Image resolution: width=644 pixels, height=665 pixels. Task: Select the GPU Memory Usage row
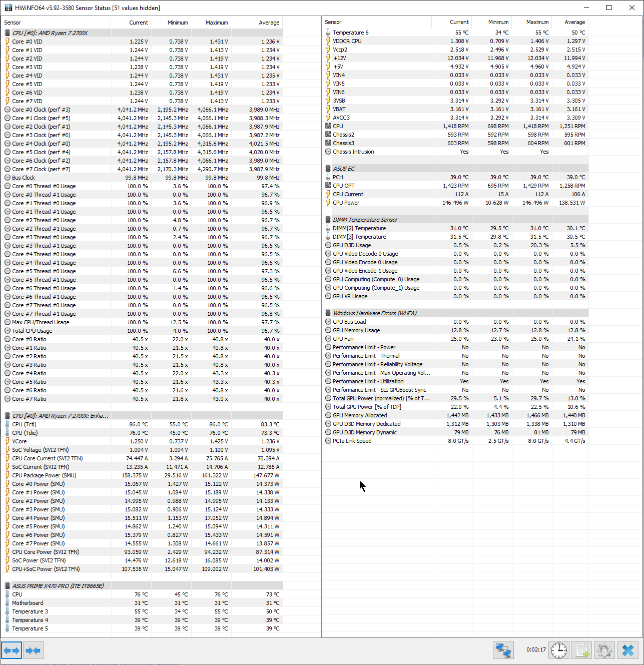click(x=455, y=330)
